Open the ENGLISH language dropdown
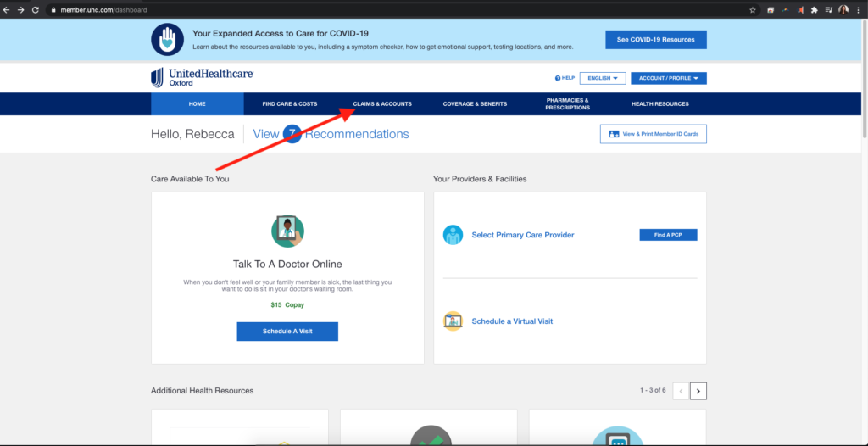Screen dimensions: 868x446 pyautogui.click(x=603, y=78)
